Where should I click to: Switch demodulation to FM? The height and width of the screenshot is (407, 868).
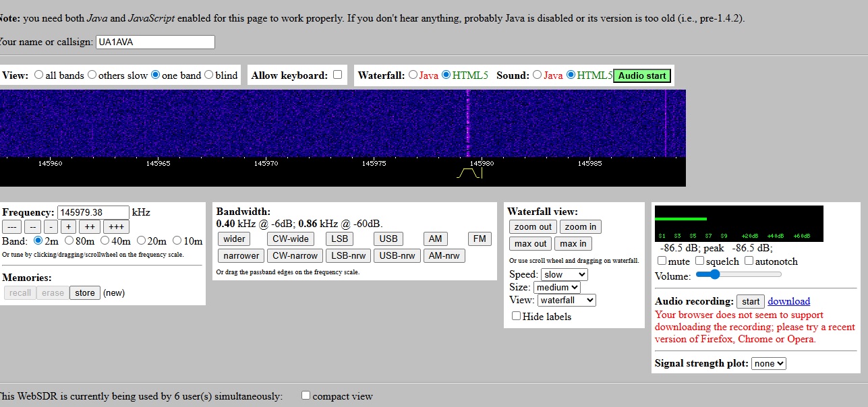480,239
